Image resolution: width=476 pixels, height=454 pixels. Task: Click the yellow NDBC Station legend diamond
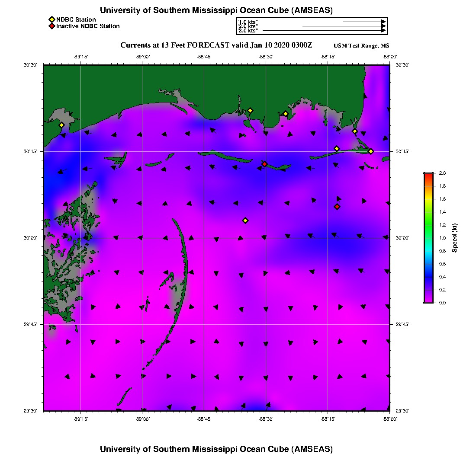coord(51,19)
